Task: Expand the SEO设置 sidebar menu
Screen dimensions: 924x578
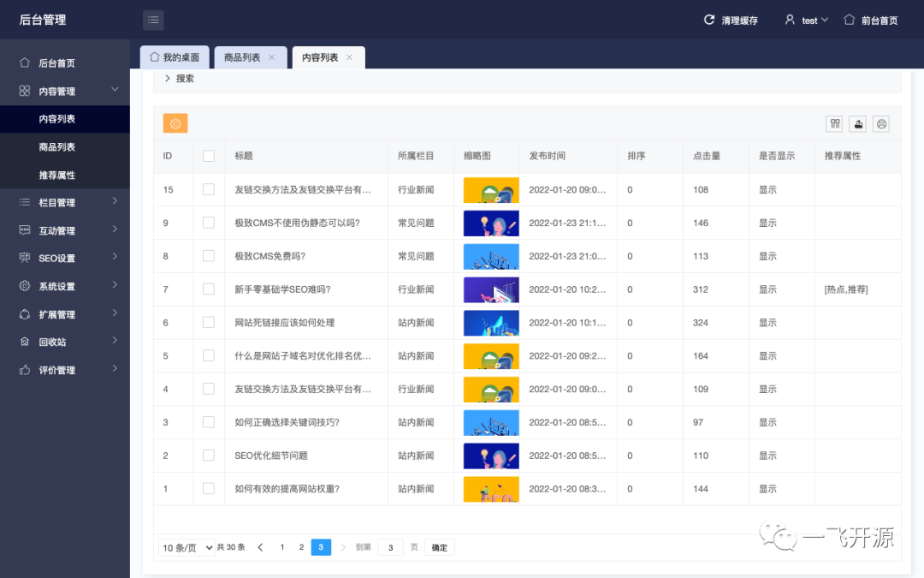Action: [115, 257]
